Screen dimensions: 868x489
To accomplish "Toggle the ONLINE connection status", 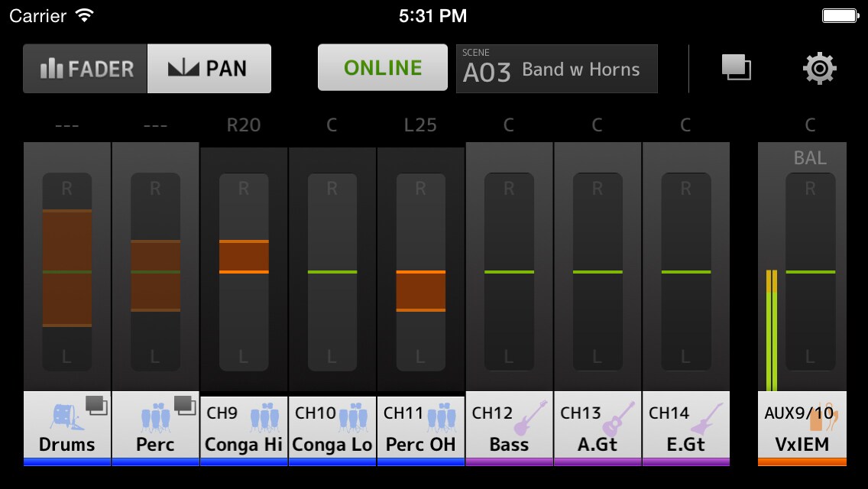I will click(x=382, y=67).
